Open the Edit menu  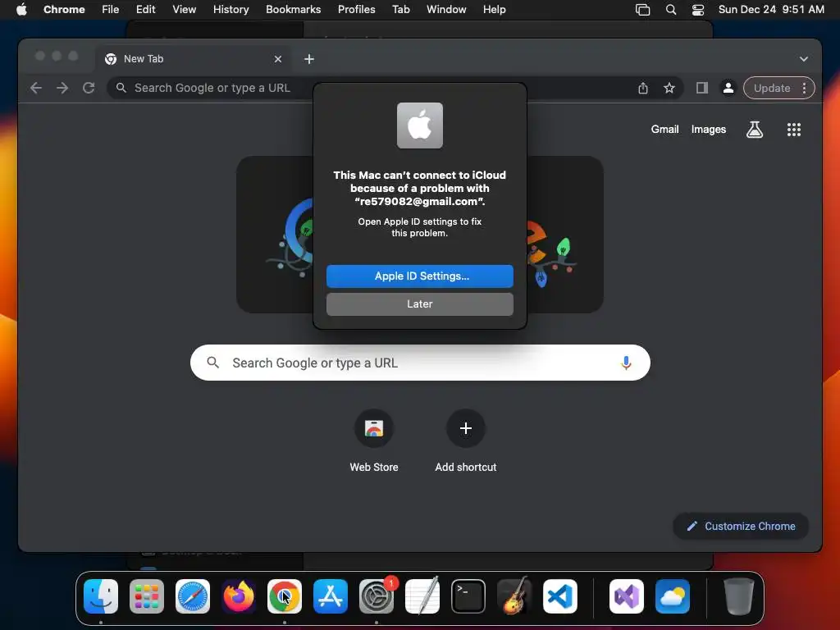[x=145, y=9]
